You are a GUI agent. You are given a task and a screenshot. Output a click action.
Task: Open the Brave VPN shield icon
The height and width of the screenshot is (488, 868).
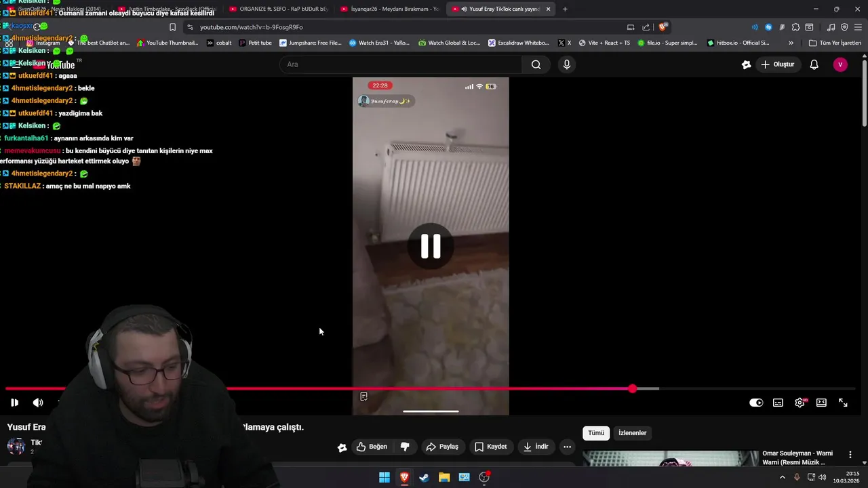(844, 27)
